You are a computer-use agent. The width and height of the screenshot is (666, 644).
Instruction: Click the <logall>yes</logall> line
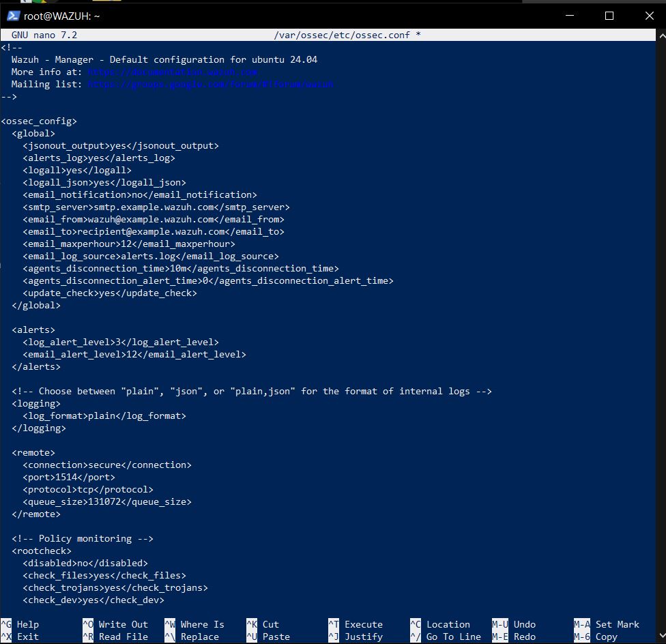click(77, 171)
